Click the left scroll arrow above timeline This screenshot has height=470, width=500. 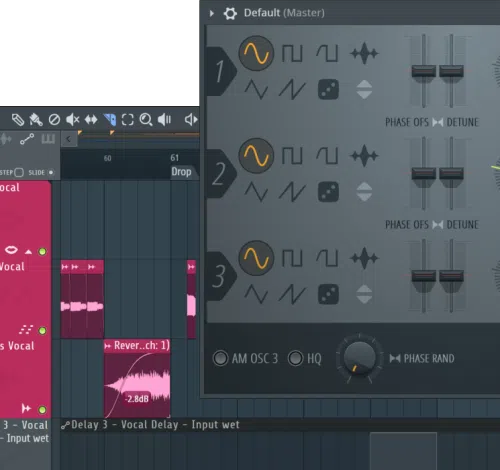pos(69,139)
